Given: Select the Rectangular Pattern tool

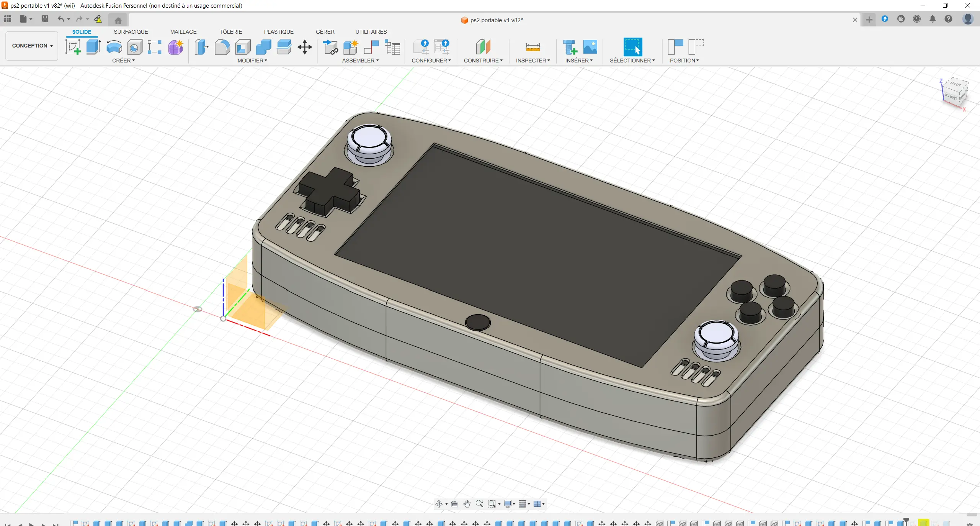Looking at the screenshot, I should (155, 48).
